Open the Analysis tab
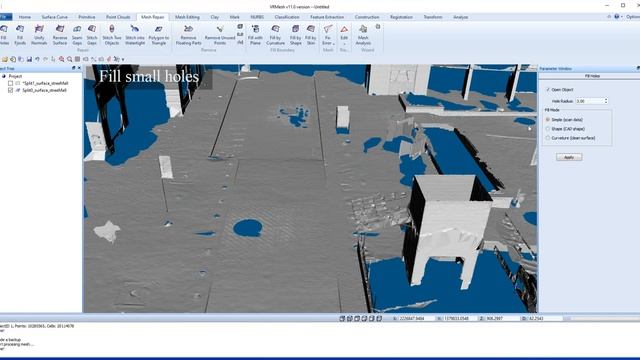The image size is (640, 360). pos(460,17)
